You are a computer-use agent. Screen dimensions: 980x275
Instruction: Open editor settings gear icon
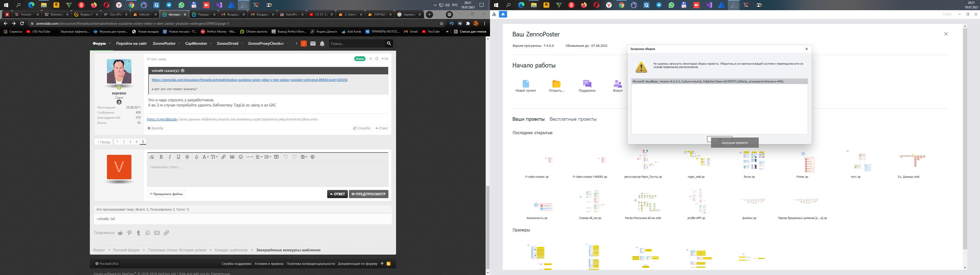pos(313,157)
